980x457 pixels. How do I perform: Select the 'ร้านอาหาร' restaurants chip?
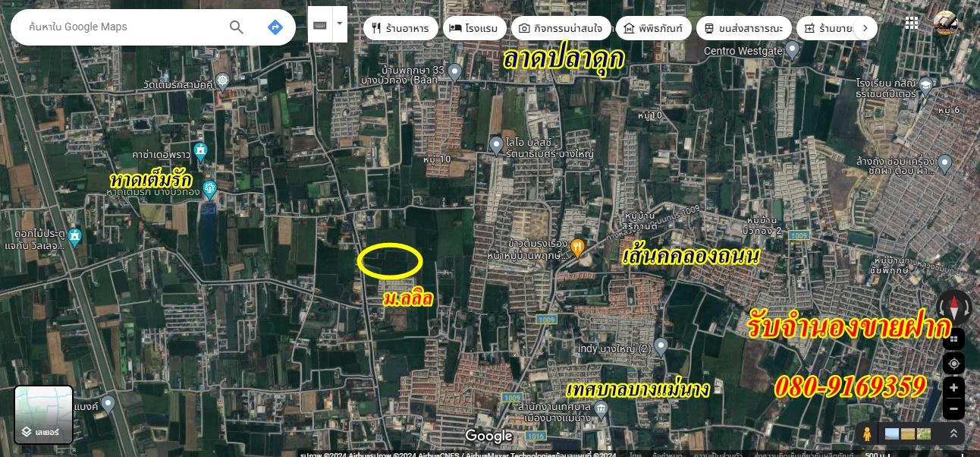tap(400, 29)
